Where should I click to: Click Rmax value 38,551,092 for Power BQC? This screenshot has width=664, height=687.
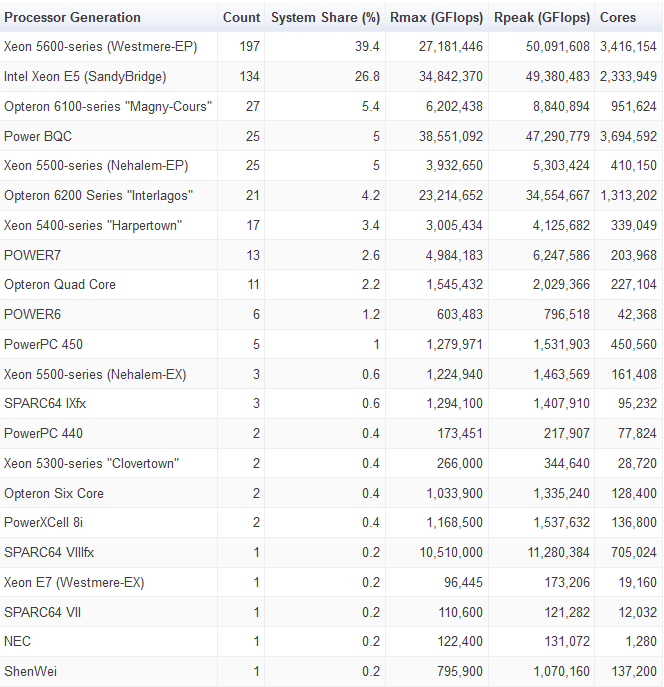[x=451, y=136]
